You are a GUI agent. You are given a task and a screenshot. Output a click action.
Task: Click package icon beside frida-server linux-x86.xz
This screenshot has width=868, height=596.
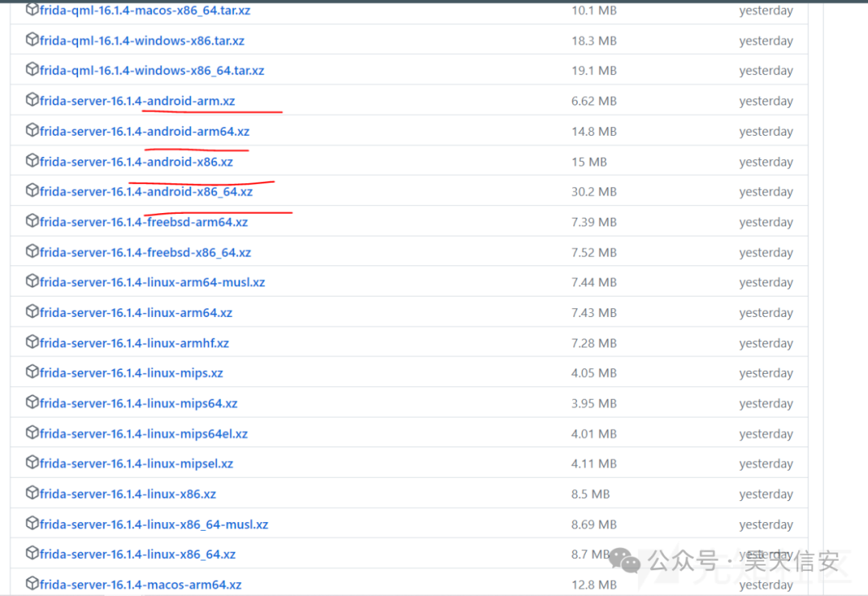point(32,493)
